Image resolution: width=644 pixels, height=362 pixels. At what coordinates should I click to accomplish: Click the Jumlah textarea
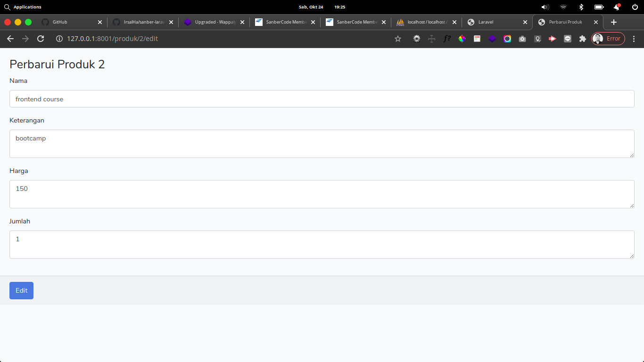[x=322, y=245]
